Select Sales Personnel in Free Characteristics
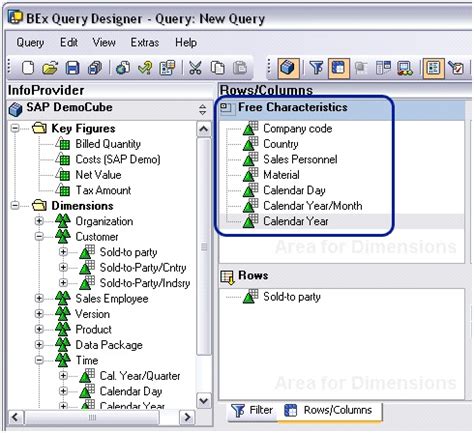The width and height of the screenshot is (474, 433). (300, 159)
